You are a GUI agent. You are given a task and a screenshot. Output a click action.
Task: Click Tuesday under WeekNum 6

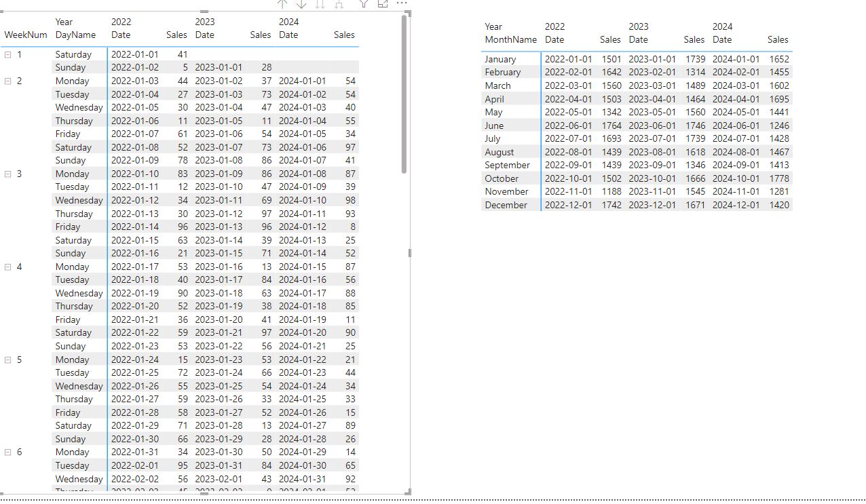tap(72, 465)
